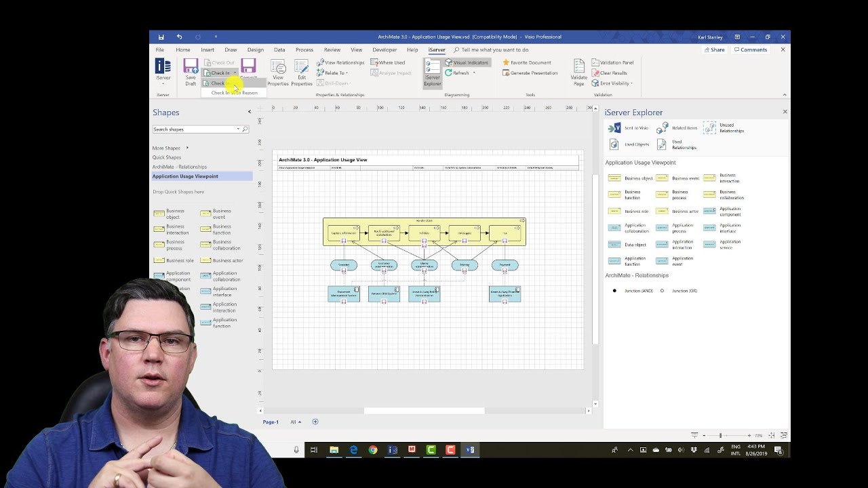Click the Share button
Image resolution: width=868 pixels, height=488 pixels.
tap(714, 49)
